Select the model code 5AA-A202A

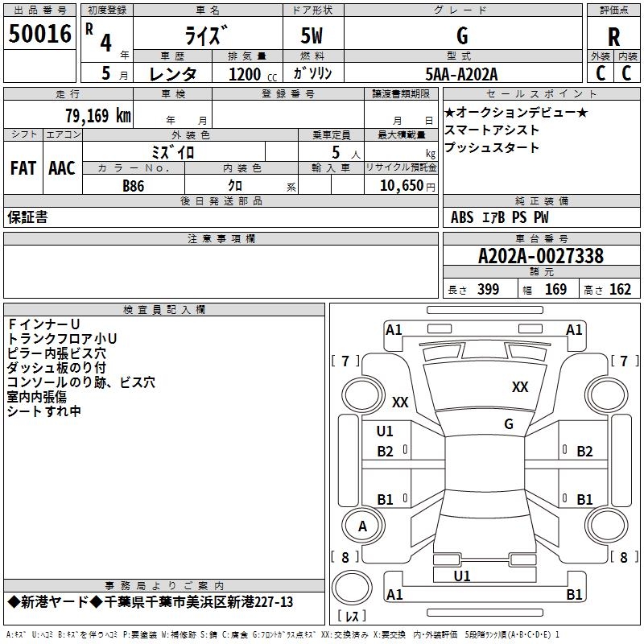coord(461,74)
